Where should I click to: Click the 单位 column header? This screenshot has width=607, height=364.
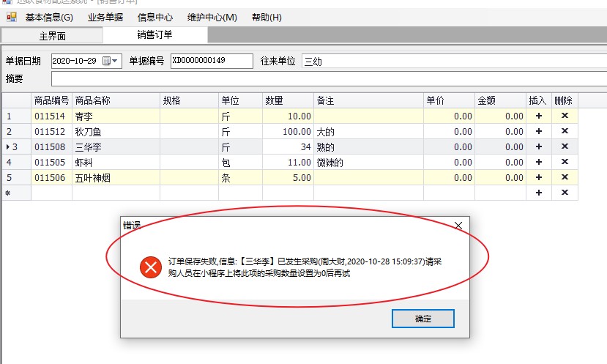(x=240, y=100)
